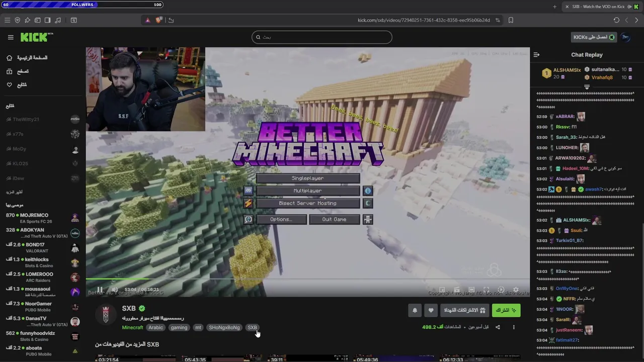Follow SXB with heart button
Viewport: 644px width, 362px height.
[431, 310]
